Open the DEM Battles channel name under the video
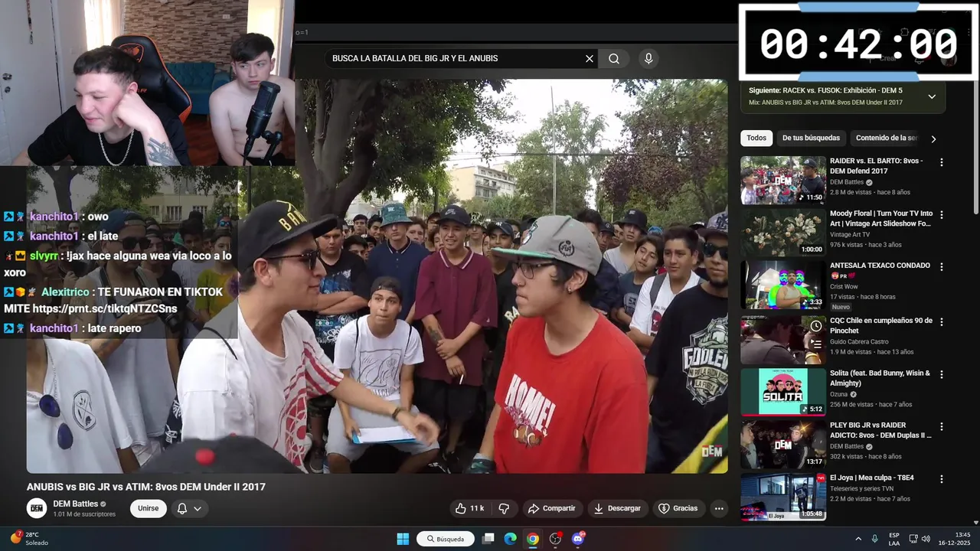 [x=75, y=504]
